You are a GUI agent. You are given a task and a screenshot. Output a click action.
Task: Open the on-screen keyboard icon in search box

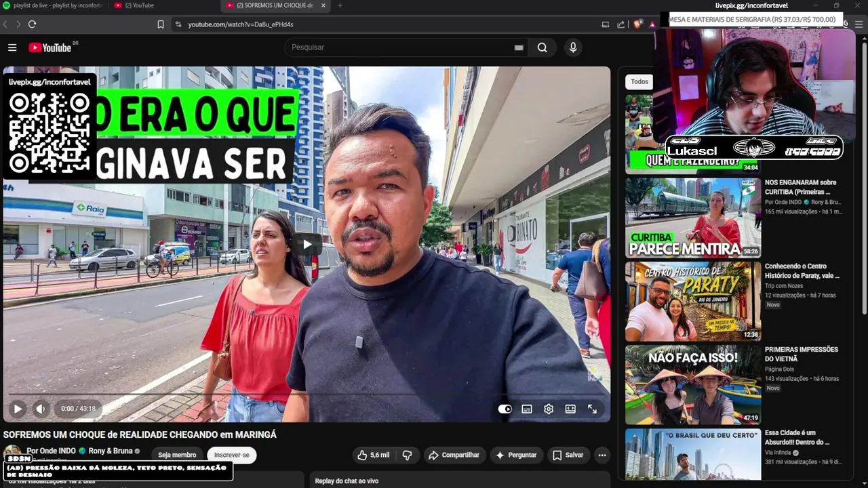pos(519,47)
